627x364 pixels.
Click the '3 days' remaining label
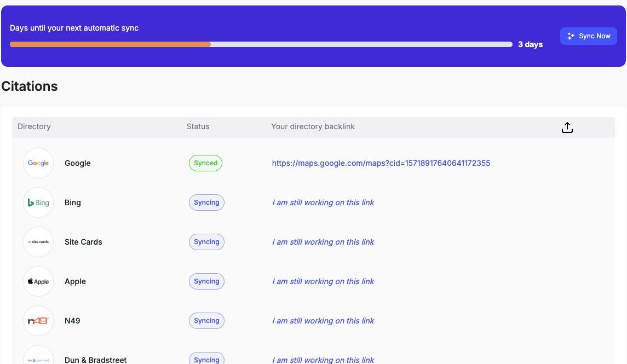tap(530, 44)
